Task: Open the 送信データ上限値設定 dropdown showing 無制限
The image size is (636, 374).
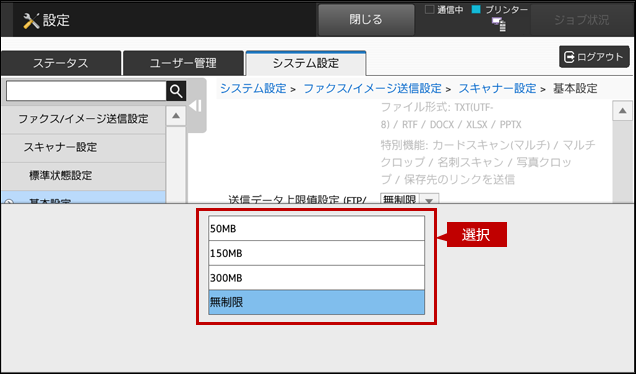Action: [409, 199]
